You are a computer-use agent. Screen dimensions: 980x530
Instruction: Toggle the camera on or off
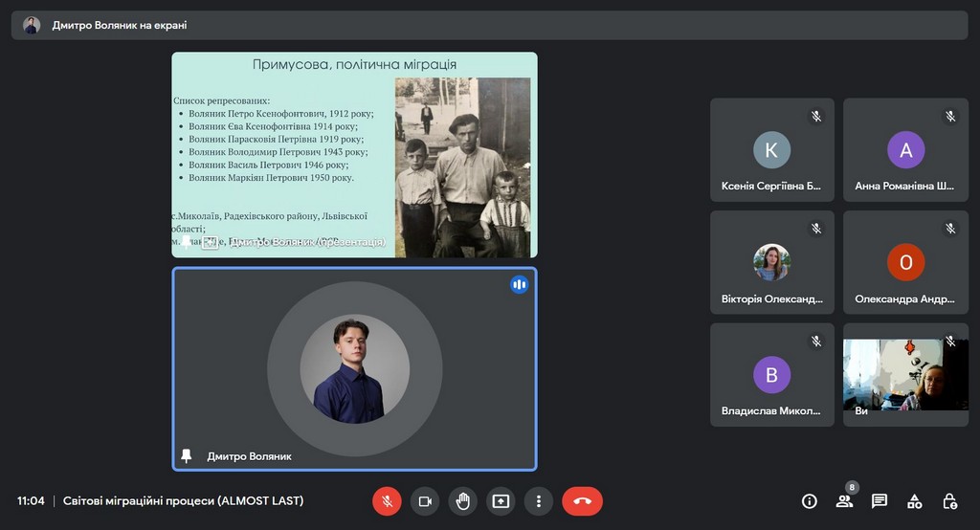tap(425, 501)
